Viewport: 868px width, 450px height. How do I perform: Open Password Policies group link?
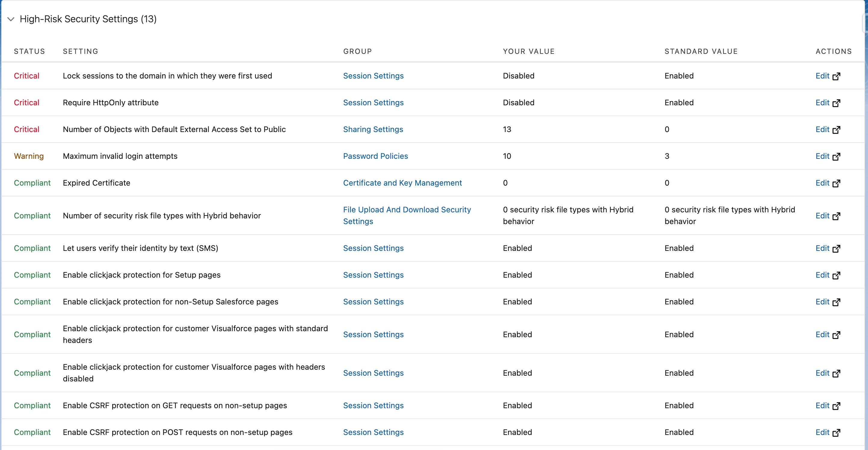pos(375,156)
